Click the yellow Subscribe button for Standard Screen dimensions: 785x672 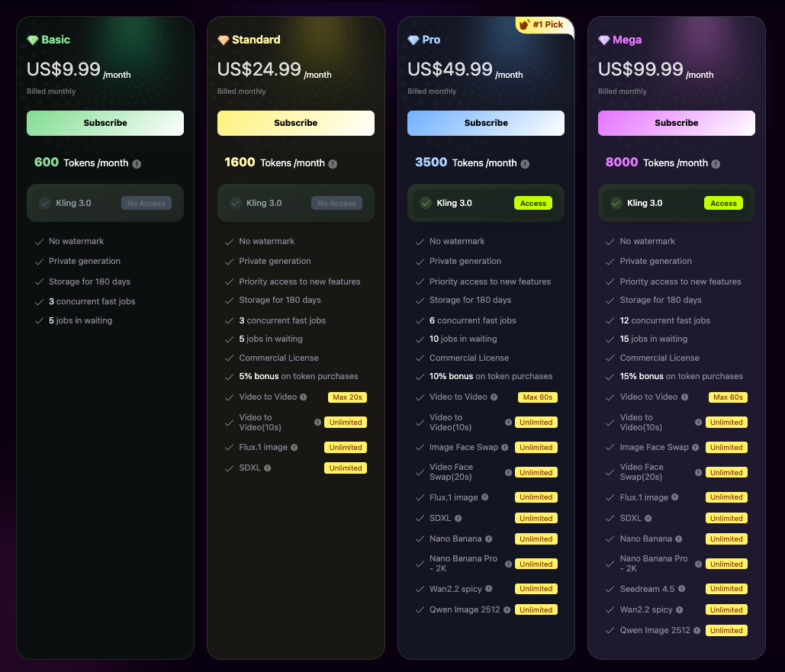[296, 123]
